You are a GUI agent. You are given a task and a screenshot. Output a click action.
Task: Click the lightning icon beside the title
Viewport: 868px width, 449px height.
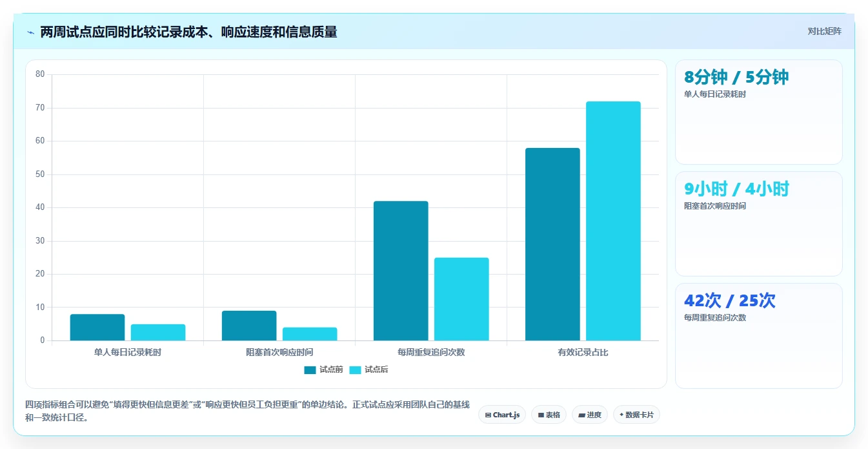pyautogui.click(x=30, y=32)
